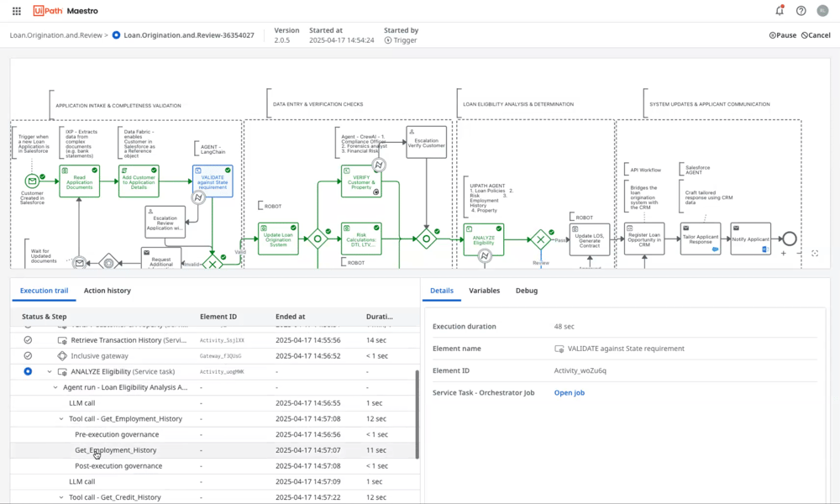Select the Escalation Review Application node
The image size is (840, 504).
pos(165,223)
